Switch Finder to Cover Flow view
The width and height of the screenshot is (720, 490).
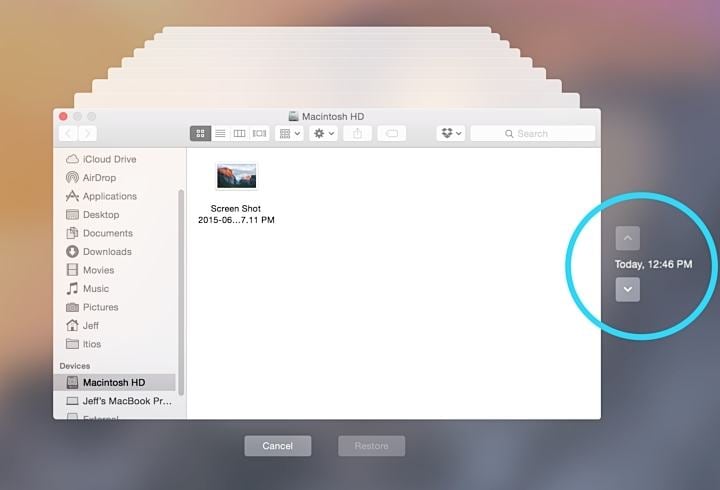(259, 134)
